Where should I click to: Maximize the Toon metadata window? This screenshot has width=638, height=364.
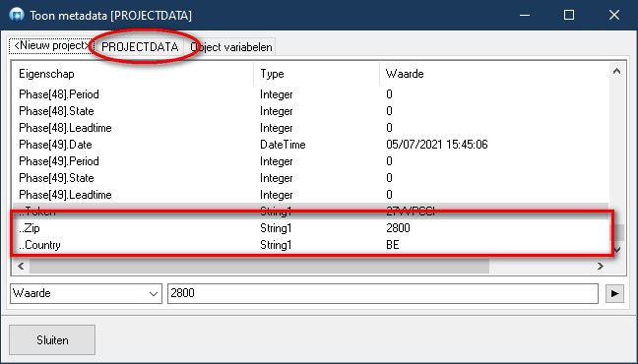click(569, 15)
